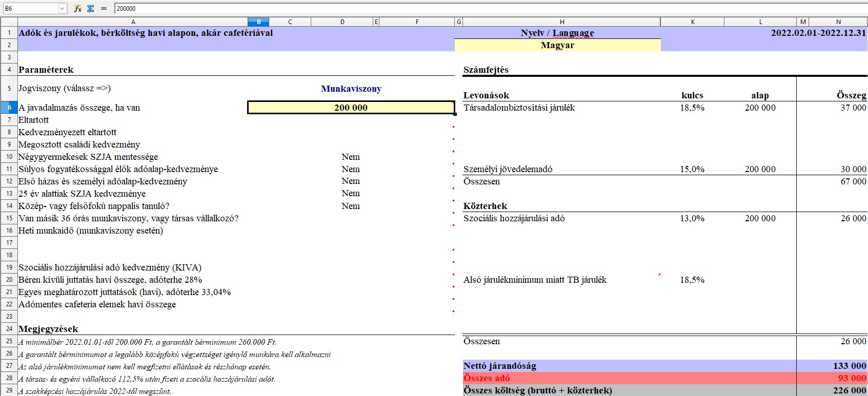Select the yellow 200 000 salary input cell
The width and height of the screenshot is (868, 396).
(351, 108)
